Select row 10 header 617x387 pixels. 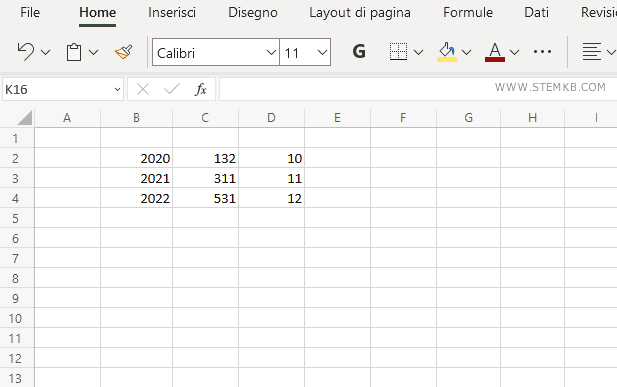click(x=16, y=318)
